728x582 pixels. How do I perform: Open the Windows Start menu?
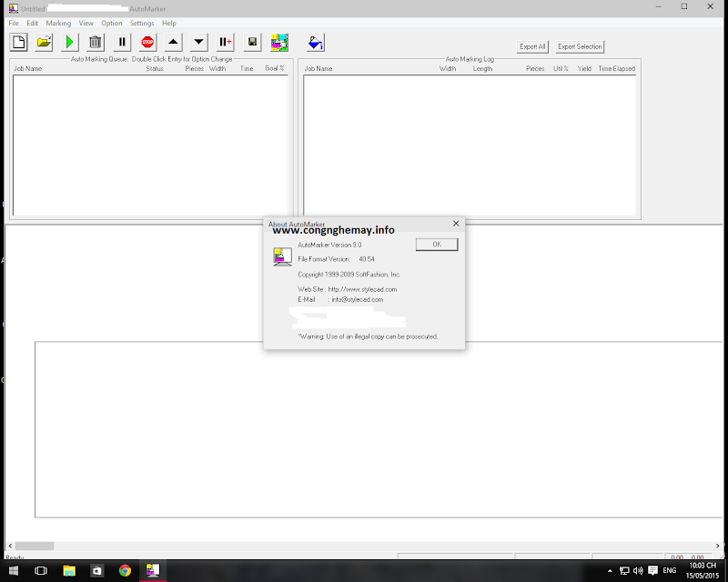click(14, 570)
